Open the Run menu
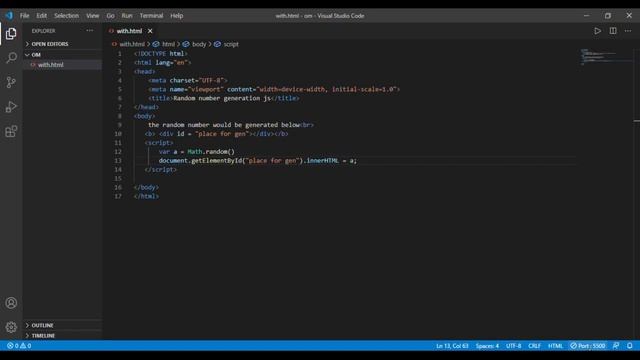The height and width of the screenshot is (360, 640). point(127,16)
